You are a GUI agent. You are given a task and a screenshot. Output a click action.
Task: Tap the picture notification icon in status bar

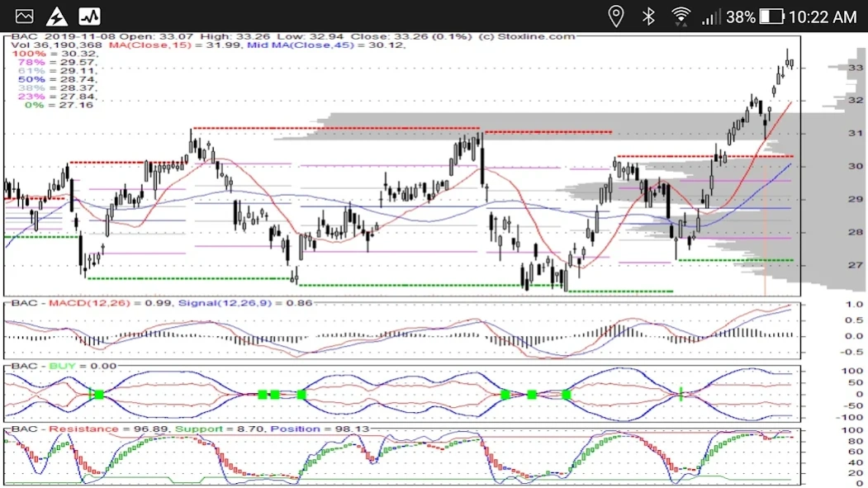point(24,17)
